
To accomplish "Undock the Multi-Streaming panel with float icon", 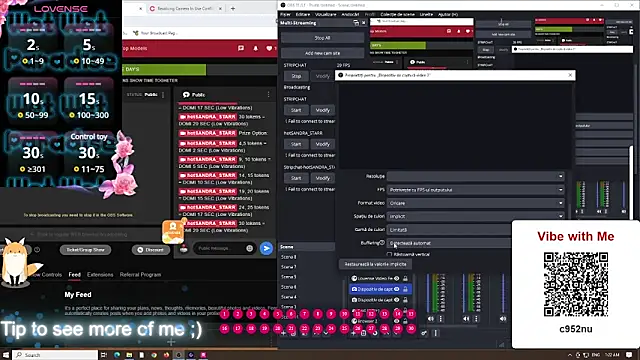I will tap(356, 23).
